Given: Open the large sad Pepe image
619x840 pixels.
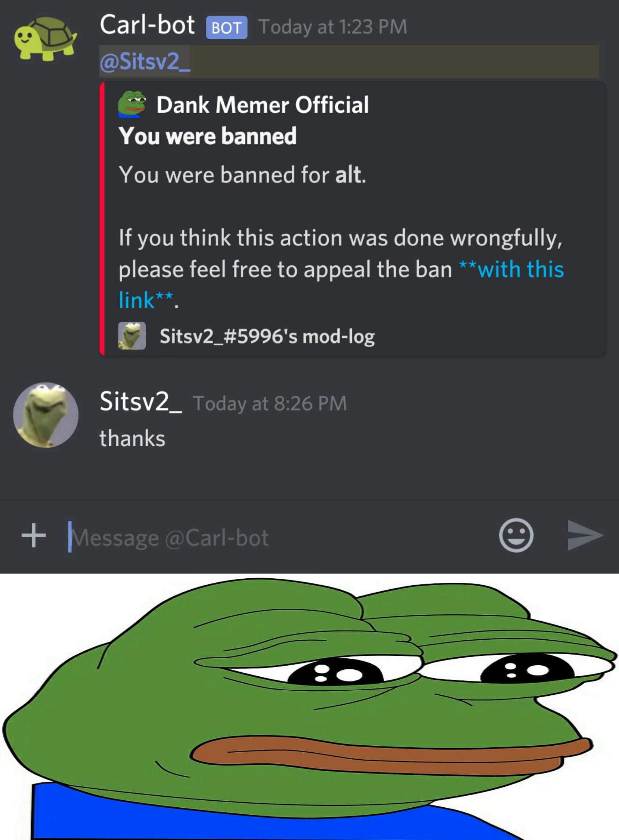Looking at the screenshot, I should [x=310, y=707].
